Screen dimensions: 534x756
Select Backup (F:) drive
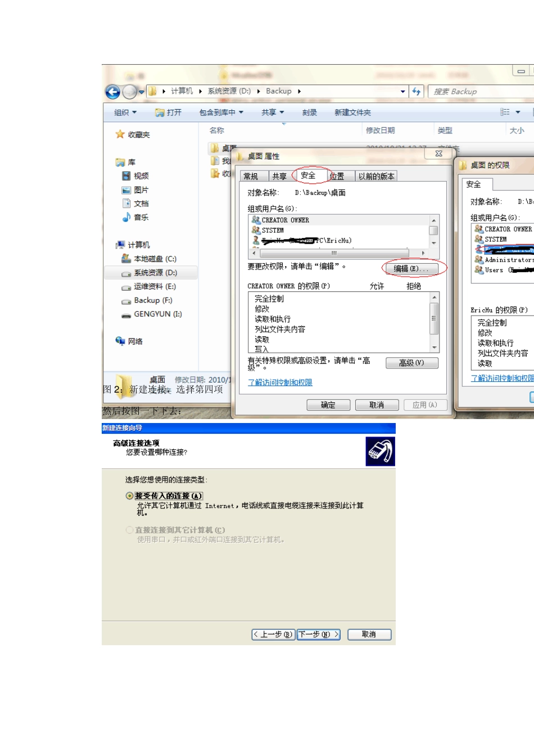(x=147, y=300)
